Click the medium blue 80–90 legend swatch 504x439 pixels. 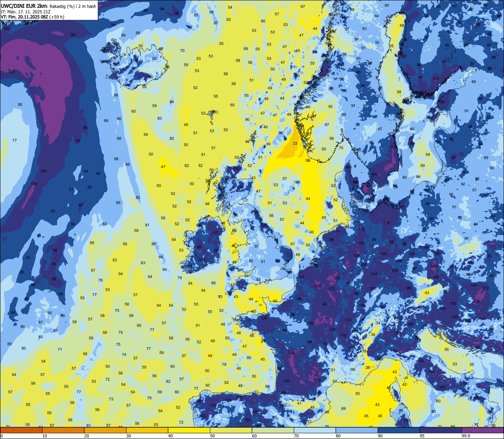tap(357, 430)
